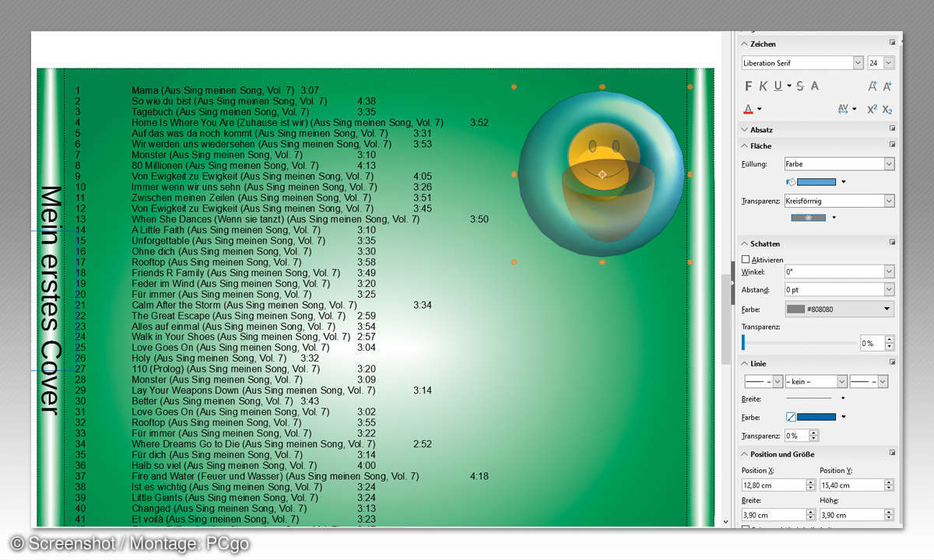Image resolution: width=934 pixels, height=560 pixels.
Task: Open underline style dropdown arrow
Action: [788, 86]
